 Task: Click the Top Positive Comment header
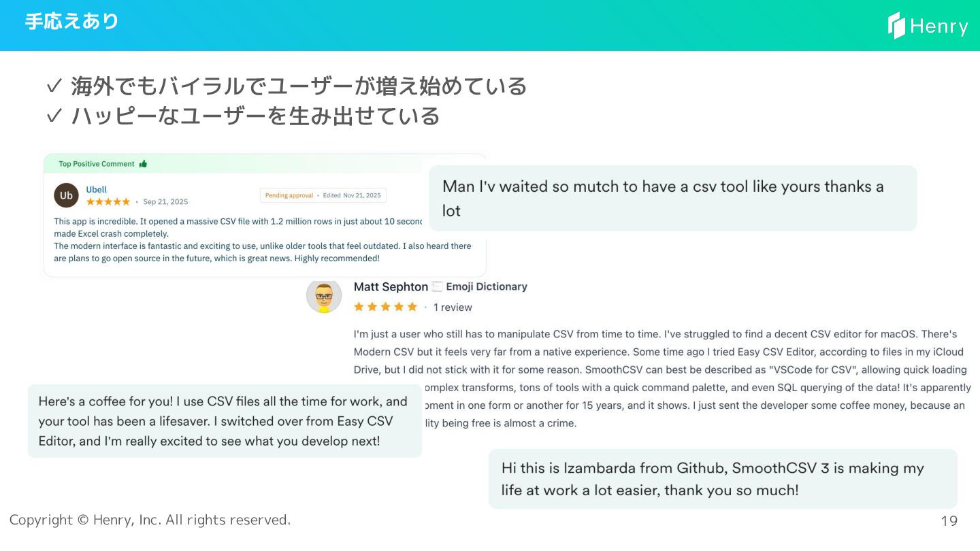[x=103, y=164]
